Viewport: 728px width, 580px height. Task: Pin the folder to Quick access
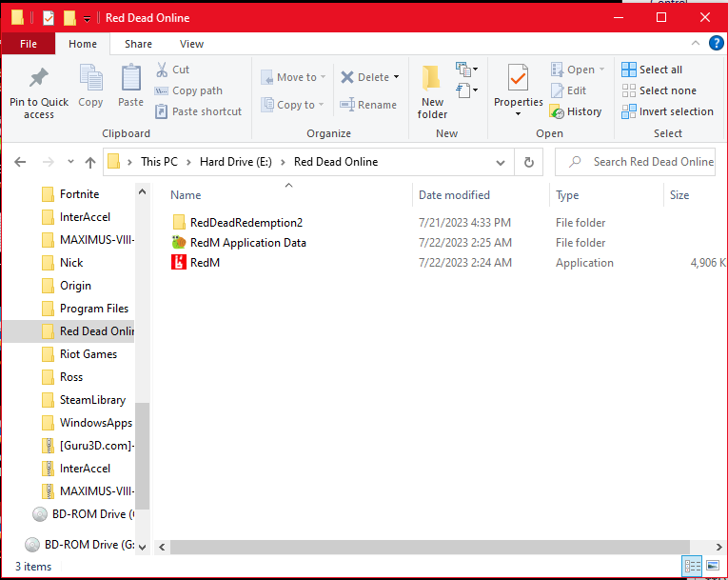[x=39, y=93]
